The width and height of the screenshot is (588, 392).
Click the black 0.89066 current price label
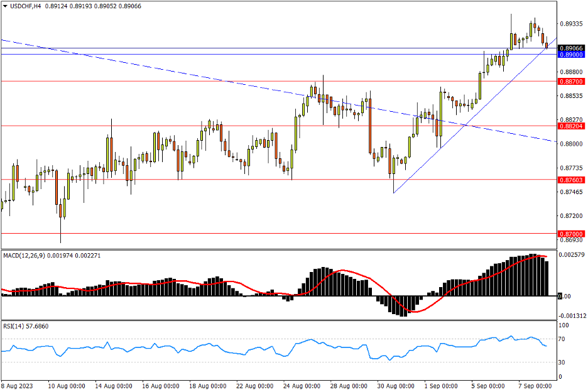(572, 48)
